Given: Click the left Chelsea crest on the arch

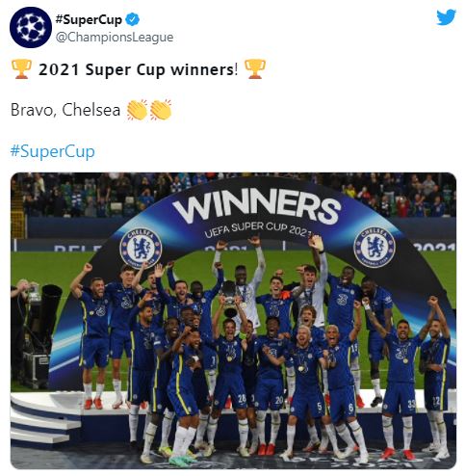Looking at the screenshot, I should (x=141, y=248).
